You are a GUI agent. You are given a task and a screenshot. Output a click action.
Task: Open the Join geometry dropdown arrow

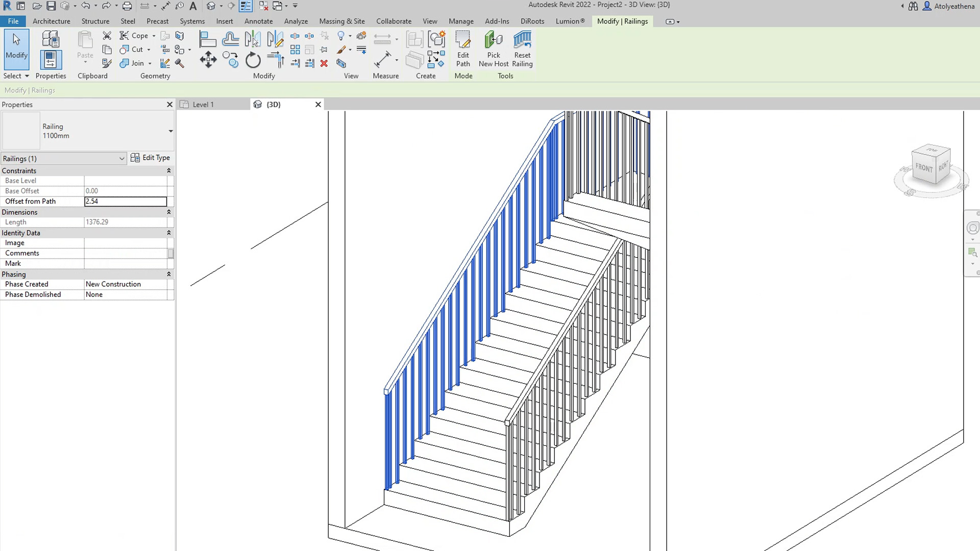(x=150, y=64)
